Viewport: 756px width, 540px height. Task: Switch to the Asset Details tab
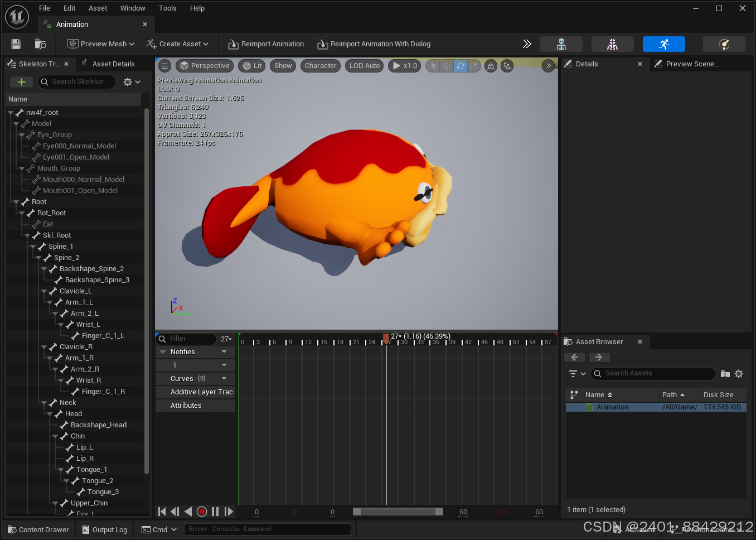109,64
